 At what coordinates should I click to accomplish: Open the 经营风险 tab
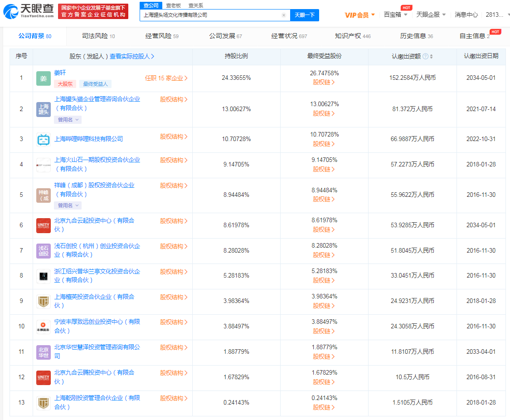[162, 36]
